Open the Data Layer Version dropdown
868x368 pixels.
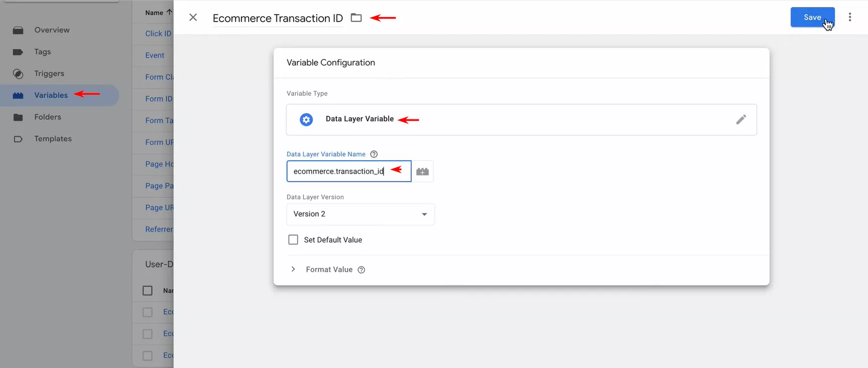coord(360,214)
